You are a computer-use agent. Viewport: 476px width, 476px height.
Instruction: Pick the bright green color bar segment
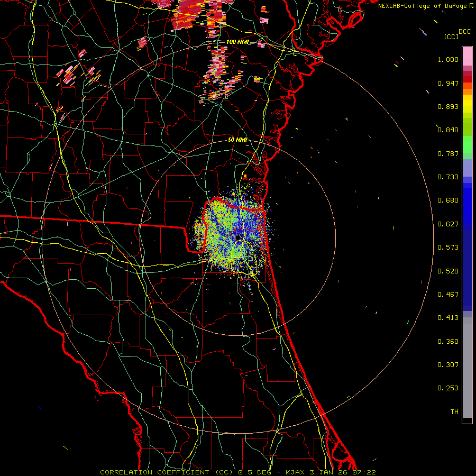(467, 144)
